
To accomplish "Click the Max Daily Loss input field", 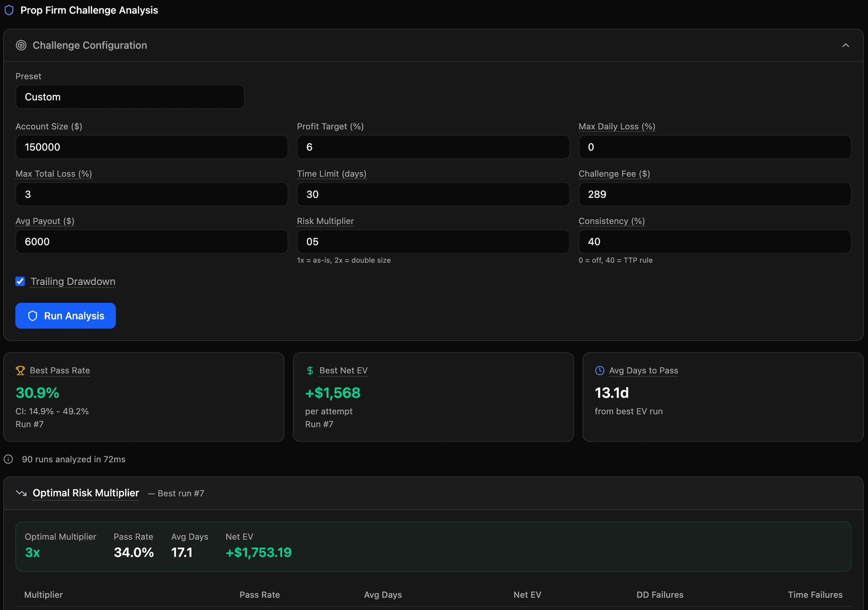I will [x=715, y=147].
